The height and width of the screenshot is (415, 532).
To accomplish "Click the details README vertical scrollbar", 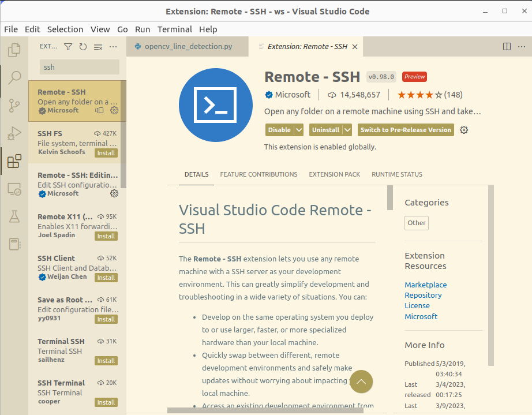I will click(390, 198).
